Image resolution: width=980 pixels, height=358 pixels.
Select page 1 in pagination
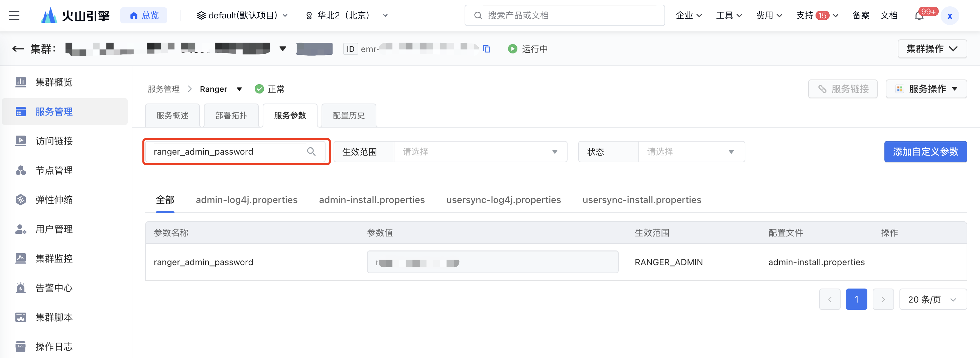pos(856,300)
